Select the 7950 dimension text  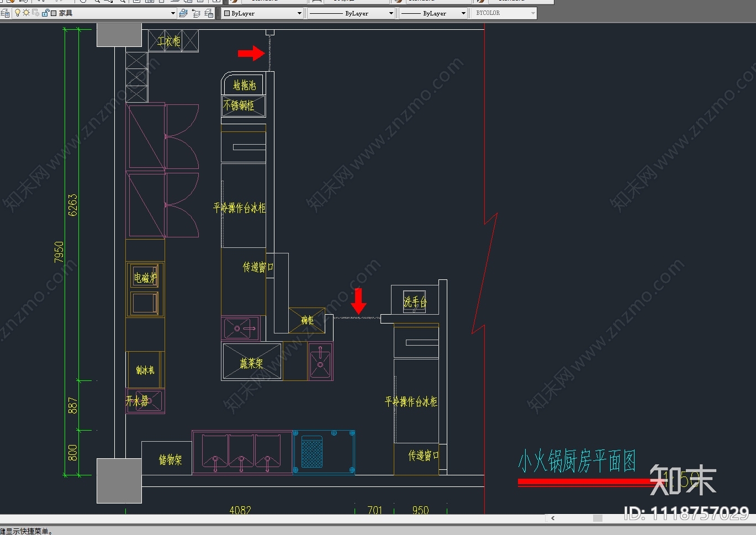[59, 252]
